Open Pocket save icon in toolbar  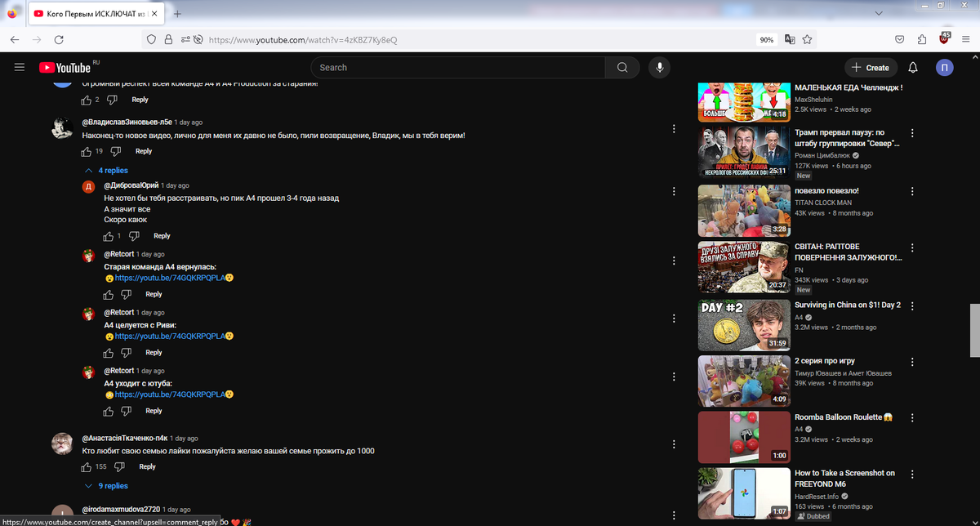pyautogui.click(x=899, y=39)
